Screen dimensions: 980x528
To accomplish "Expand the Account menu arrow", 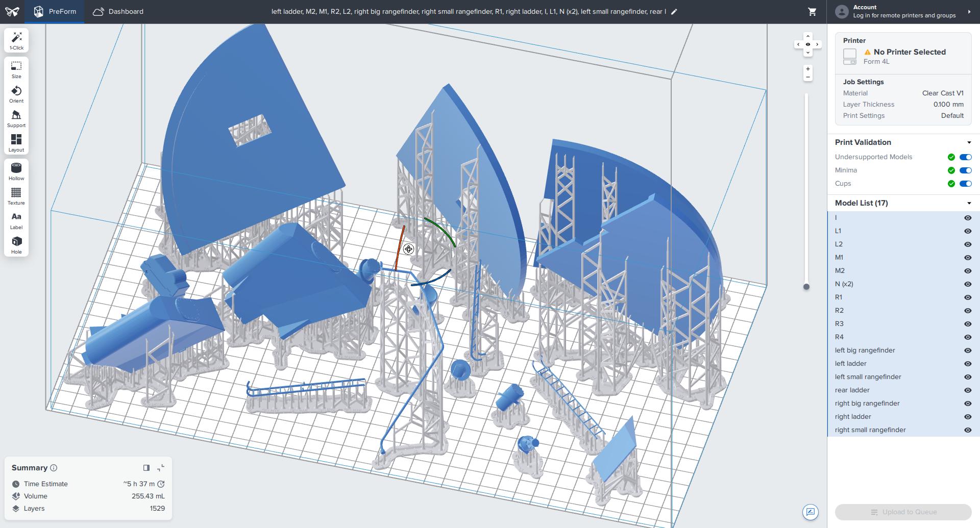I will 969,11.
